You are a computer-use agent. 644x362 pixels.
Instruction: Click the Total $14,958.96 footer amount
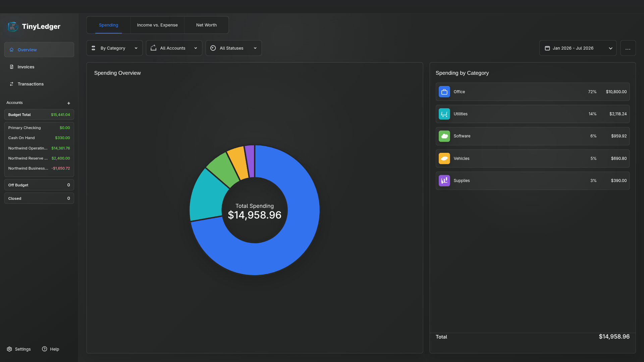click(614, 337)
